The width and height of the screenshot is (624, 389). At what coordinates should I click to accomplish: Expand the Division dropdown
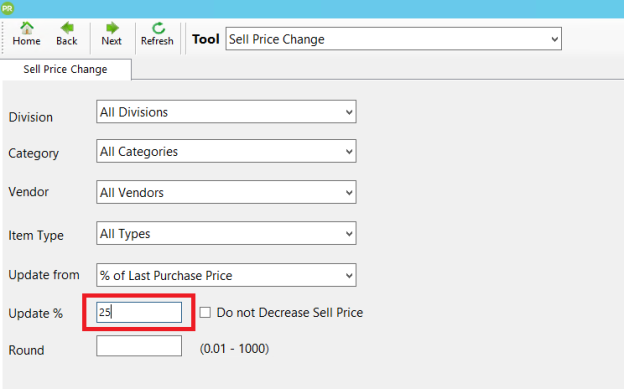pos(226,112)
